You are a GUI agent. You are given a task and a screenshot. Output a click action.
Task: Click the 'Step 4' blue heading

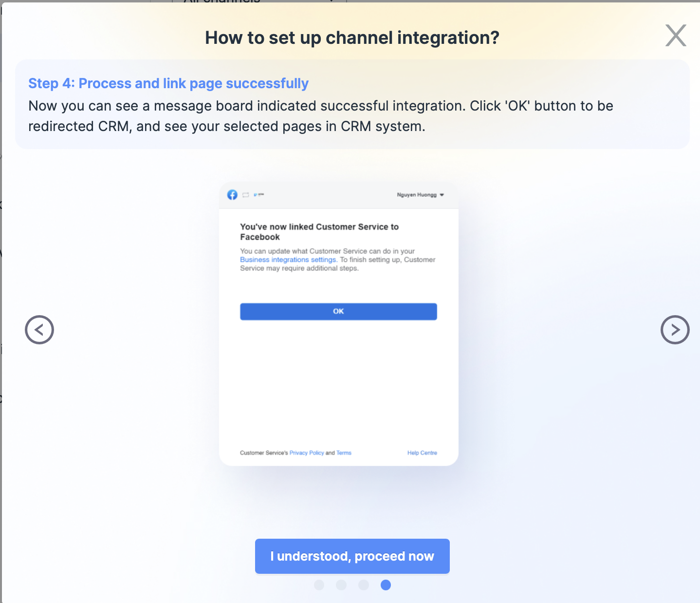pos(168,83)
